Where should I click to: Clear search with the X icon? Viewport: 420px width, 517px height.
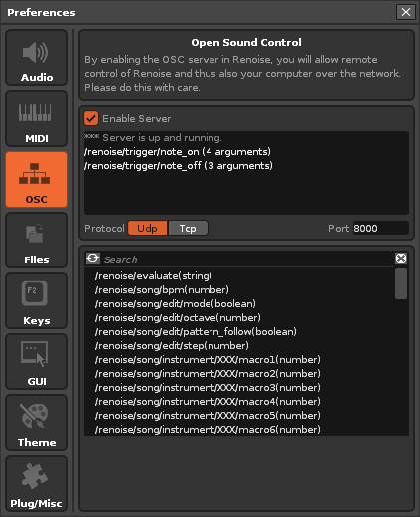pyautogui.click(x=401, y=258)
